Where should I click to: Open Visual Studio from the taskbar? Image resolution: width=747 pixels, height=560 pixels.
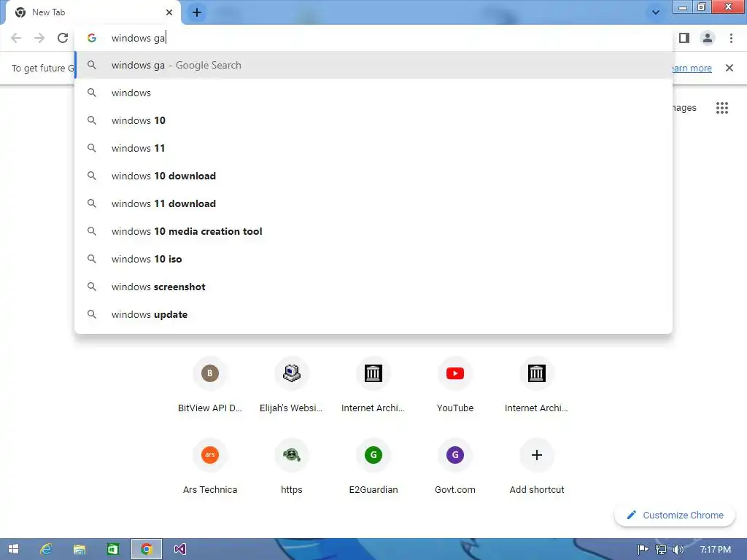(179, 549)
